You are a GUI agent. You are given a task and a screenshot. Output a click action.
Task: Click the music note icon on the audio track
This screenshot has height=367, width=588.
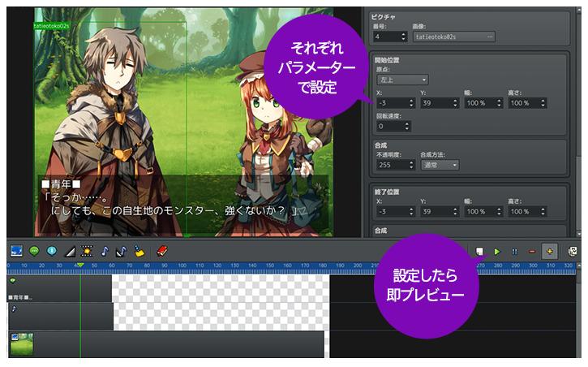[14, 309]
